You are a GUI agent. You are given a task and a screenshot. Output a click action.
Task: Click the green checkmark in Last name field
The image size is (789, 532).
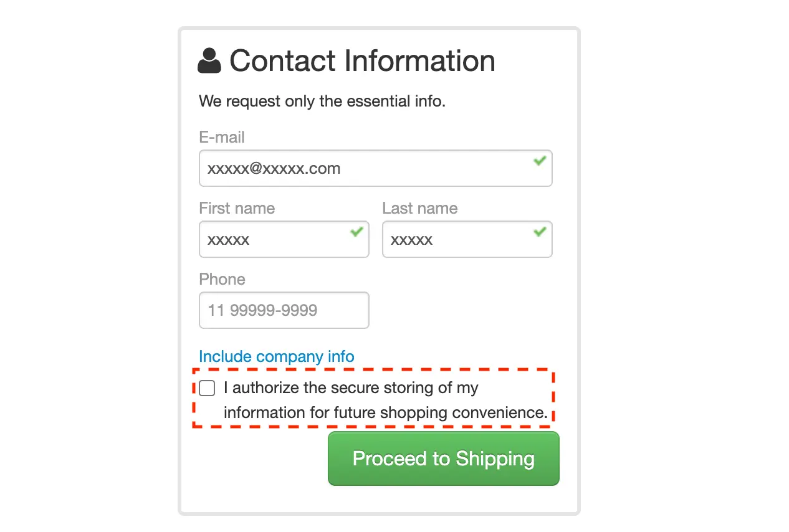[x=540, y=232]
